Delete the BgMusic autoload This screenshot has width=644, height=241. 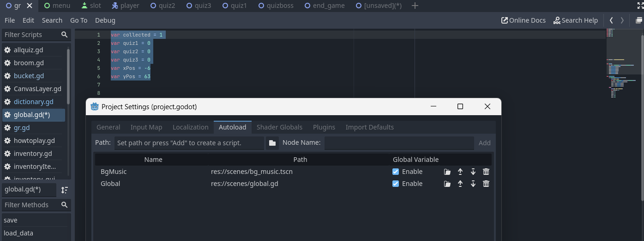486,172
